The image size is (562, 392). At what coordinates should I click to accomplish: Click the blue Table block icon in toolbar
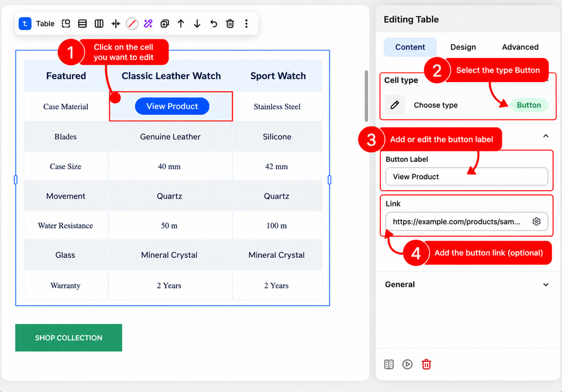[x=25, y=24]
